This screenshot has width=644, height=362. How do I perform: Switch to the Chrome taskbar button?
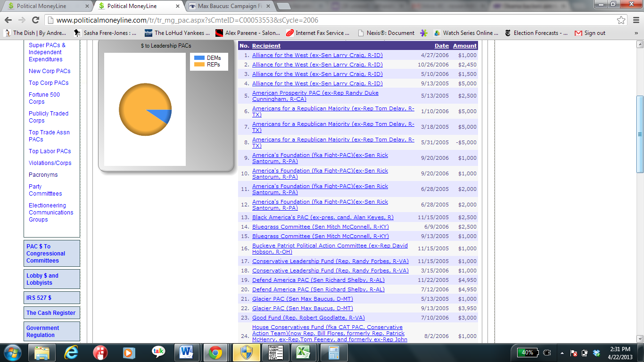216,353
